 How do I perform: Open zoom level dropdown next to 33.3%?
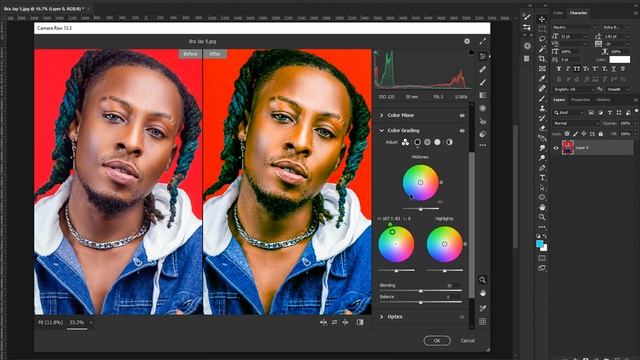pos(91,322)
